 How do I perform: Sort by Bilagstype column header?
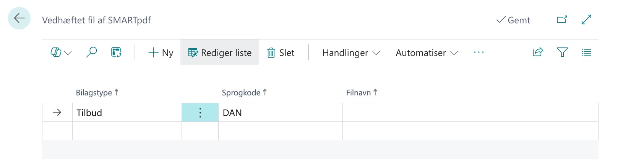94,93
